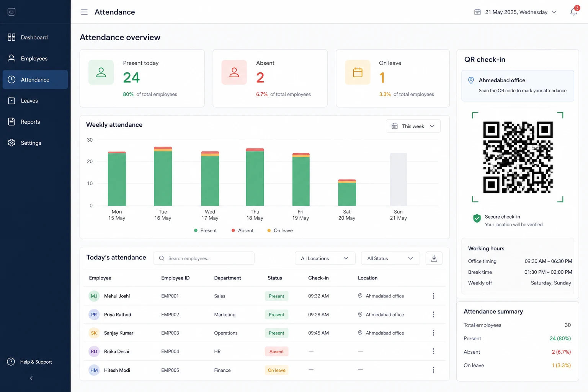Open the All Locations filter

tap(325, 258)
